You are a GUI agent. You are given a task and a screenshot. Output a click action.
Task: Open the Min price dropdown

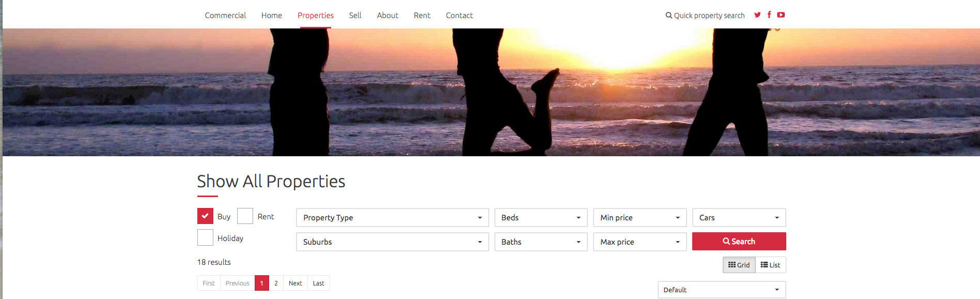pyautogui.click(x=640, y=218)
